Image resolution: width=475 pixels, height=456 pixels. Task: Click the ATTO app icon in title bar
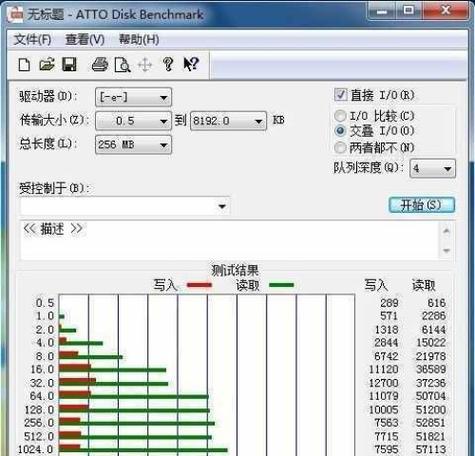pos(15,14)
